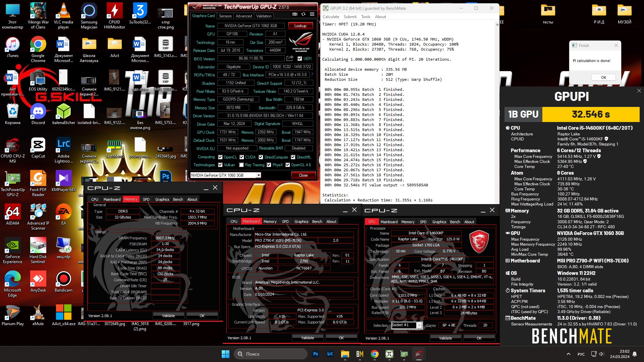Toggle the DirectCompute checkbox
This screenshot has height=362, width=644.
261,157
